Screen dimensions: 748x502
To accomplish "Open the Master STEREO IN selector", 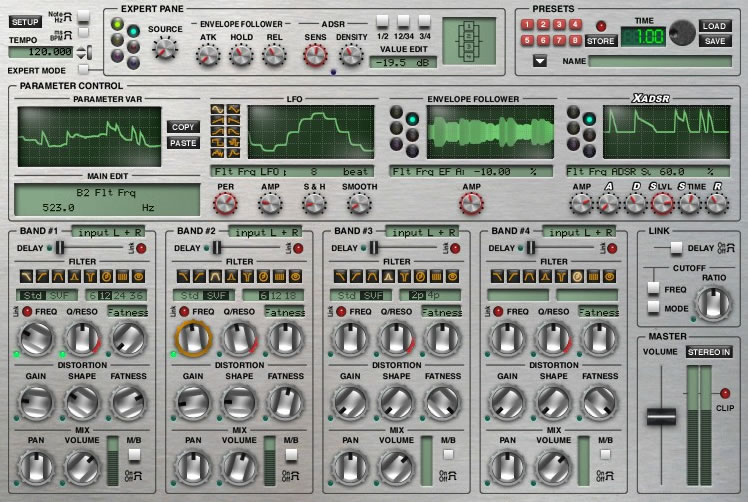I will pyautogui.click(x=708, y=351).
